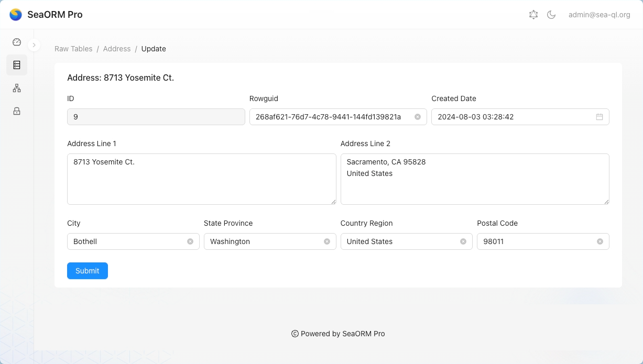Navigate to Address breadcrumb
Viewport: 643px width, 364px height.
click(117, 49)
